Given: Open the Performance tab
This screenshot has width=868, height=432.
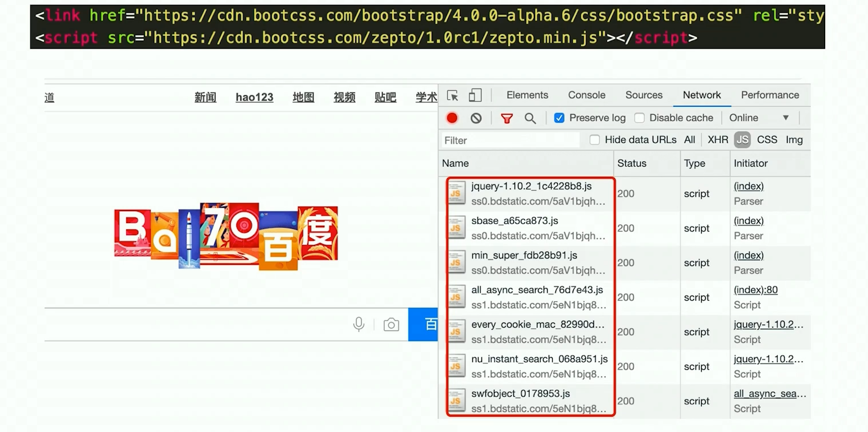Looking at the screenshot, I should (770, 95).
